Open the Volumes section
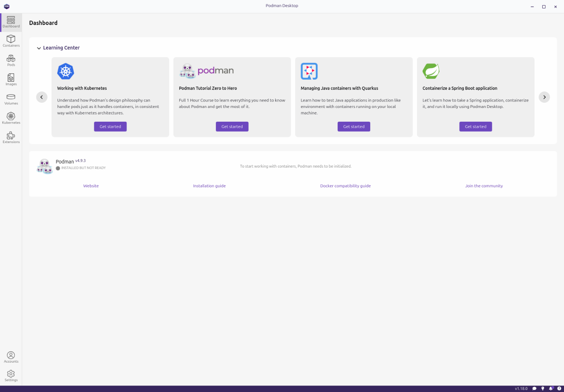This screenshot has height=392, width=564. coord(11,99)
